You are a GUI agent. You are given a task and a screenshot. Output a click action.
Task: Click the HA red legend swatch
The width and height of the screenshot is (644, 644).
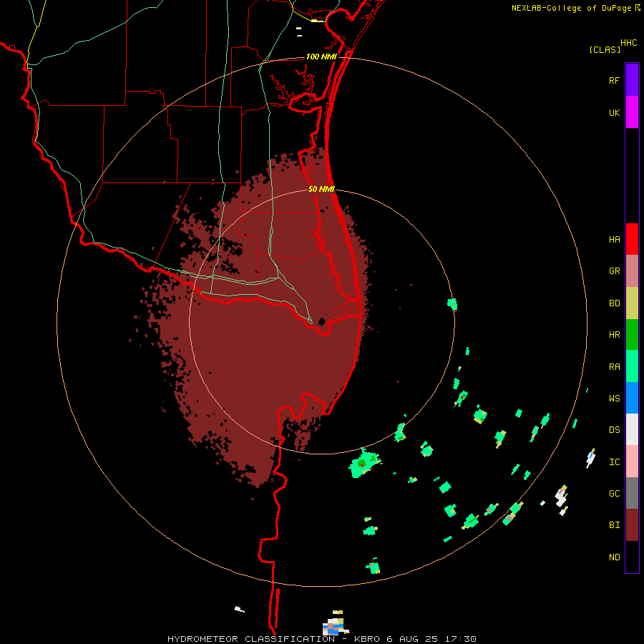pyautogui.click(x=632, y=239)
